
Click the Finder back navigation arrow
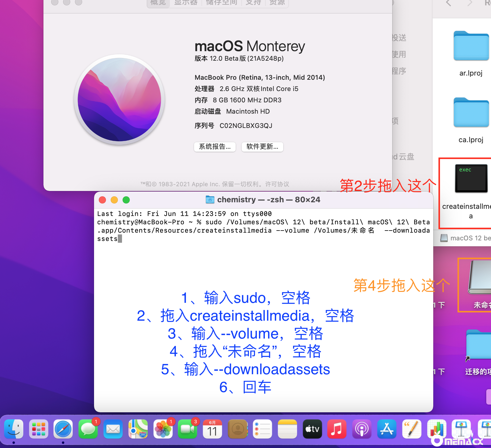pyautogui.click(x=448, y=3)
